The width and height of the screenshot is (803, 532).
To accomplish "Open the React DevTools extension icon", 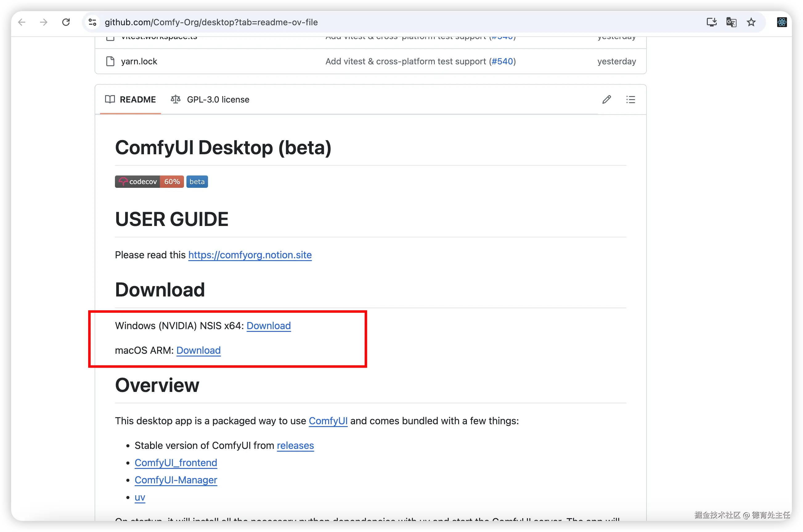I will [782, 22].
